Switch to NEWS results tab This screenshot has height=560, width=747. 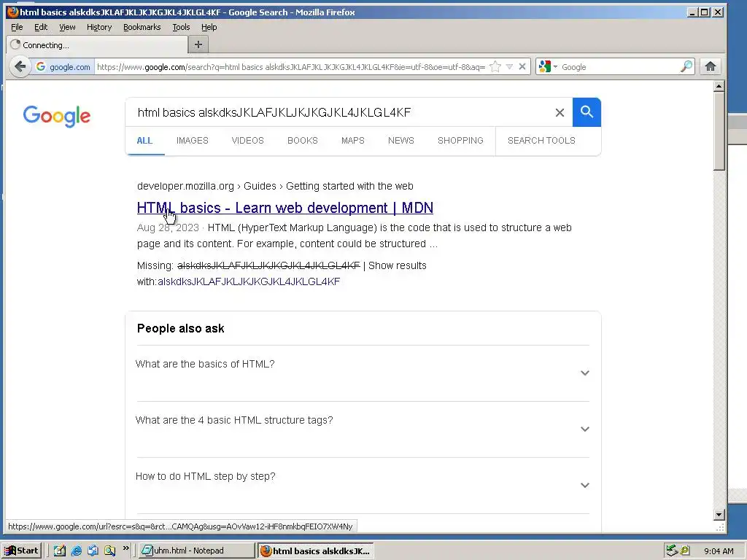point(401,141)
